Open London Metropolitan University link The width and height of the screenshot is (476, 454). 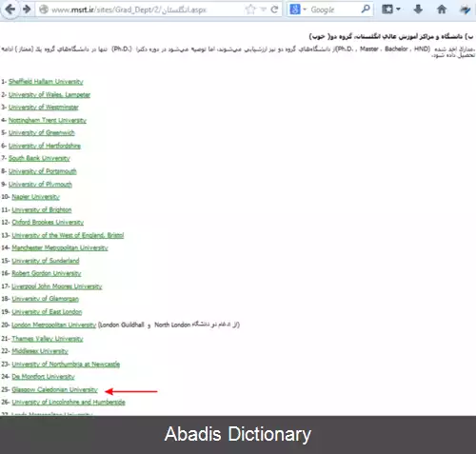(53, 325)
